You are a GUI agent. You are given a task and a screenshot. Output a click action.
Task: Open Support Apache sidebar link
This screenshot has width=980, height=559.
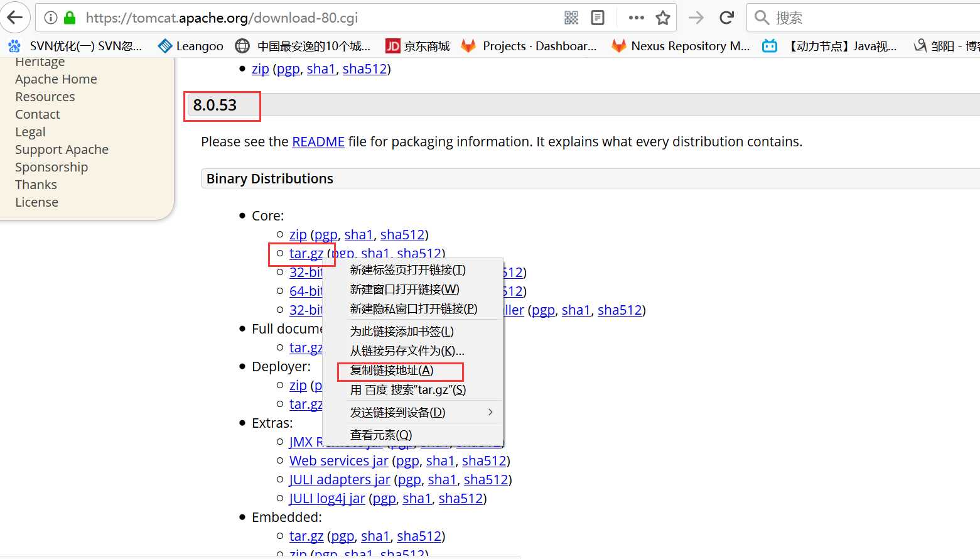[62, 149]
